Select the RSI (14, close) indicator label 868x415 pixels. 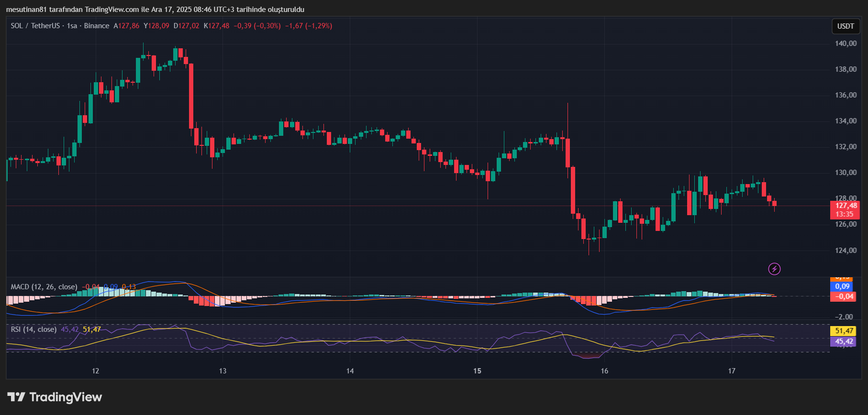(33, 329)
